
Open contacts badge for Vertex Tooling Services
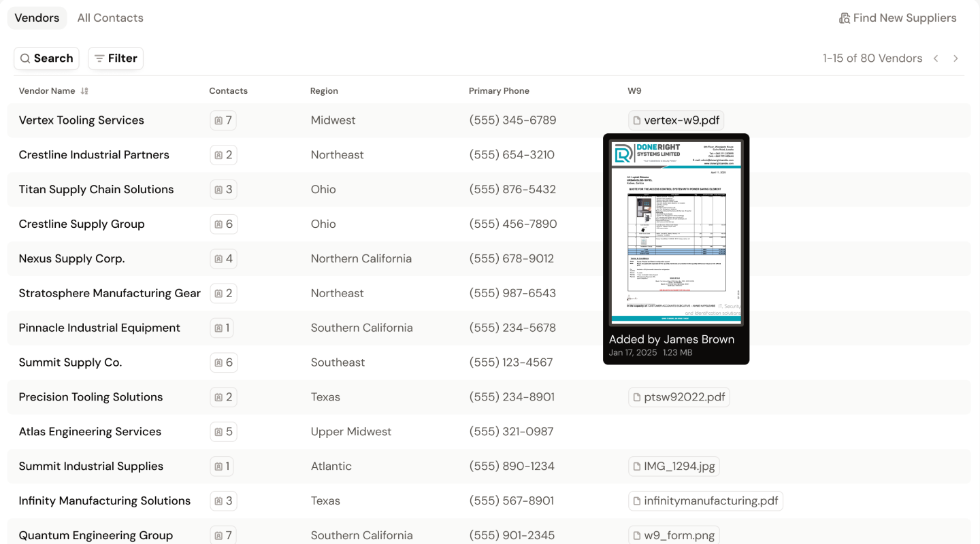[x=223, y=120]
